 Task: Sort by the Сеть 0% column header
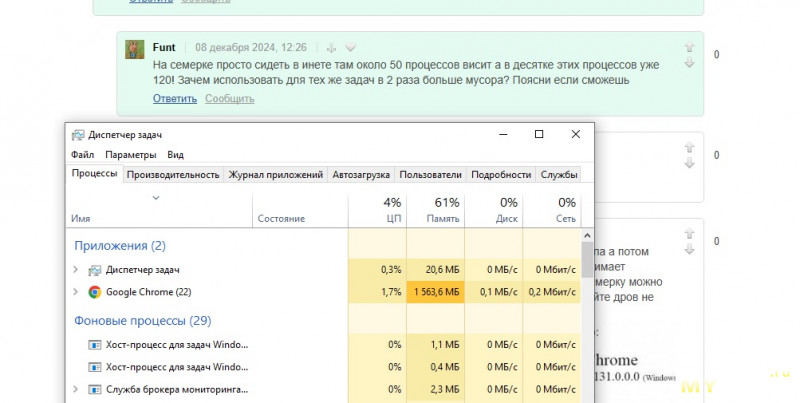pos(552,210)
